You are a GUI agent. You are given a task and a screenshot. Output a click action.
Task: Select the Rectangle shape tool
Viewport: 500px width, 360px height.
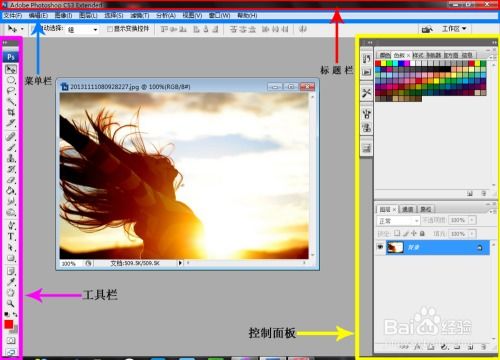tap(11, 258)
